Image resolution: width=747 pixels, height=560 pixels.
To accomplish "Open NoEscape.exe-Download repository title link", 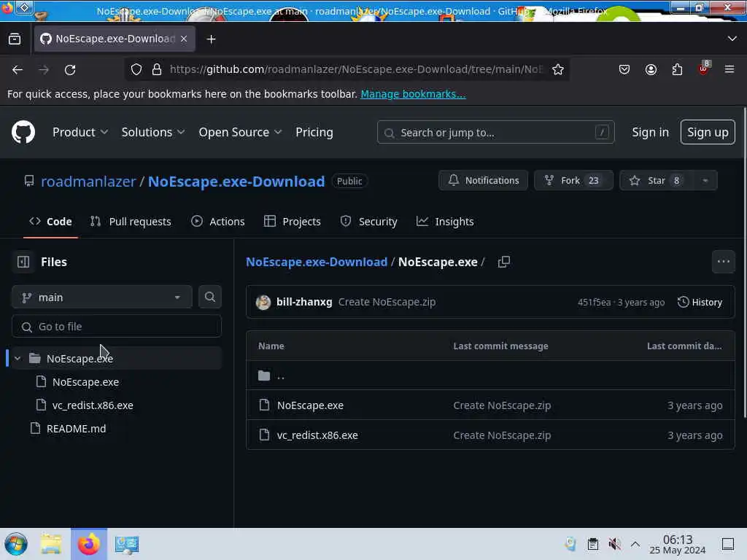I will tap(236, 181).
